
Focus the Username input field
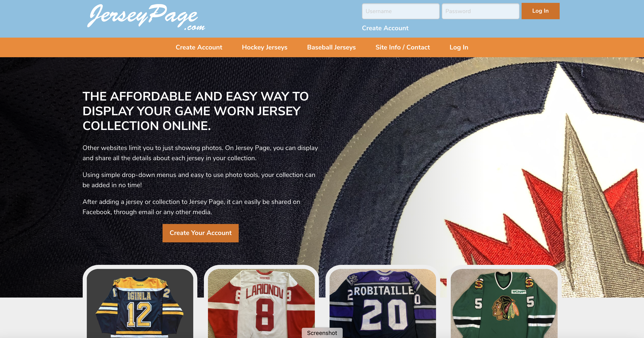point(400,11)
